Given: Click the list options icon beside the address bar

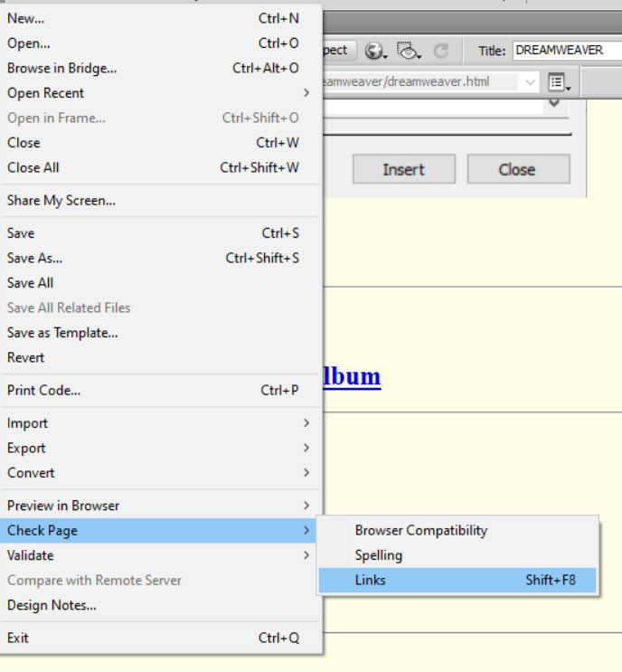Looking at the screenshot, I should (x=560, y=82).
